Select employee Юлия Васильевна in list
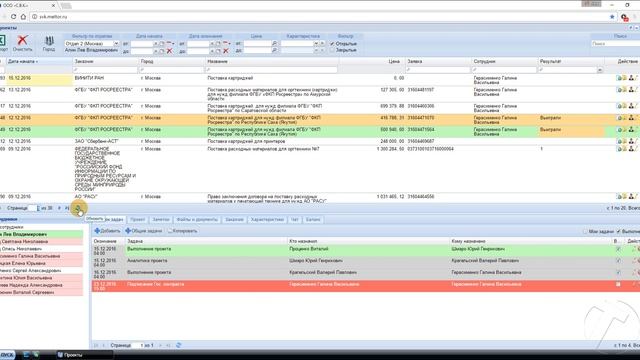 coord(41,278)
